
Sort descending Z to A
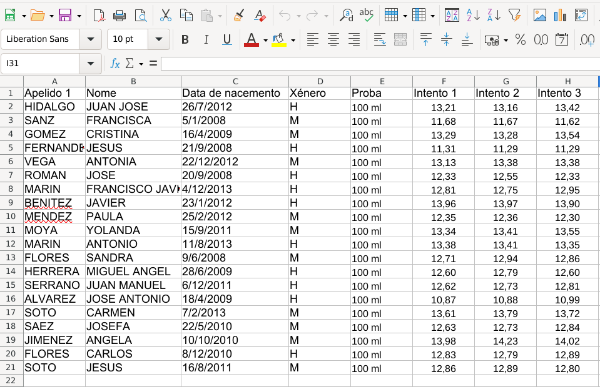click(x=494, y=16)
